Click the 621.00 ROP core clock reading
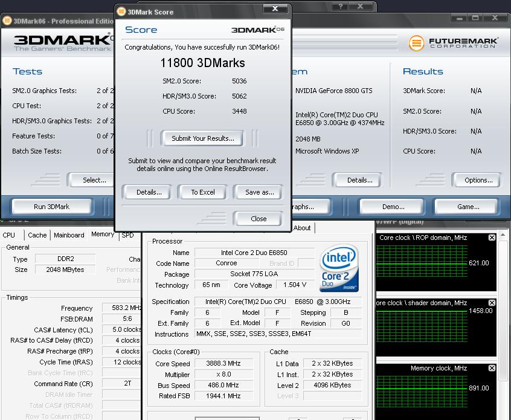Screen dimensions: 511x420 point(479,263)
